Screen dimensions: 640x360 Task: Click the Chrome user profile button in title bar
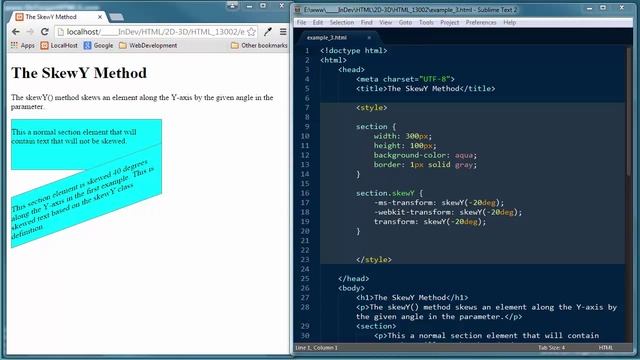[x=232, y=5]
